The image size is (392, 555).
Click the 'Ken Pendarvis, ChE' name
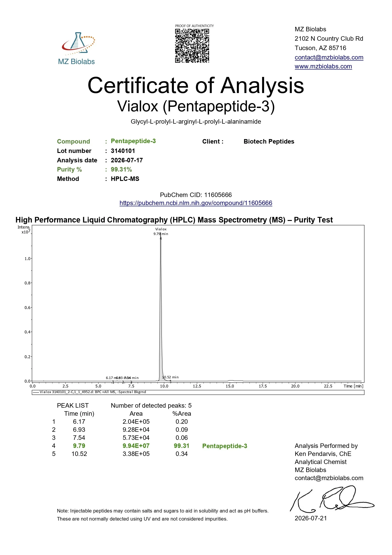coord(323,454)
